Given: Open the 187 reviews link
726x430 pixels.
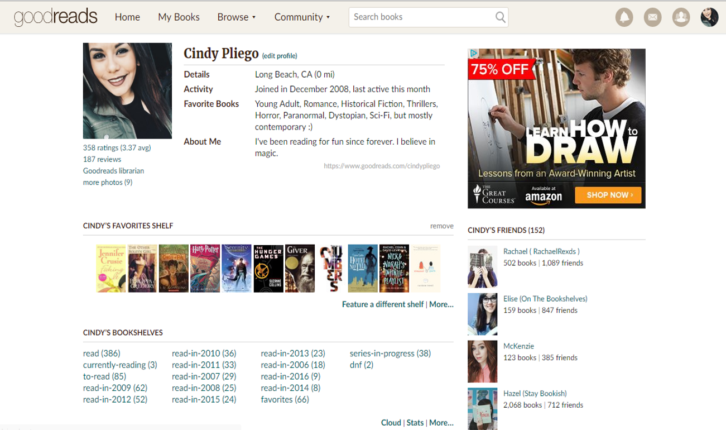Looking at the screenshot, I should (102, 159).
